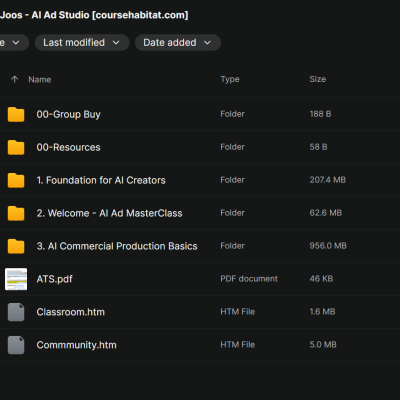
Task: Click the ATS.pdf preview thumbnail
Action: (x=16, y=279)
